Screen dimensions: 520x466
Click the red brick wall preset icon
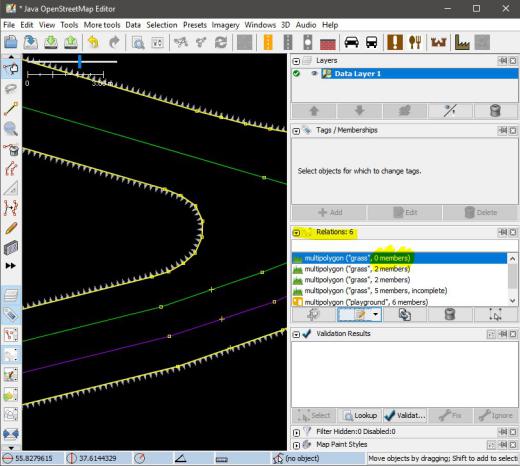(x=328, y=43)
